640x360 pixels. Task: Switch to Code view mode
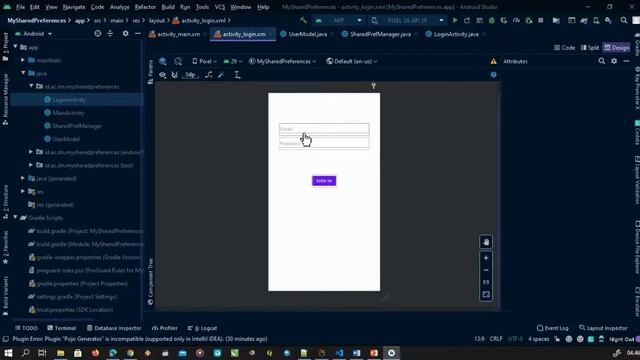click(564, 48)
